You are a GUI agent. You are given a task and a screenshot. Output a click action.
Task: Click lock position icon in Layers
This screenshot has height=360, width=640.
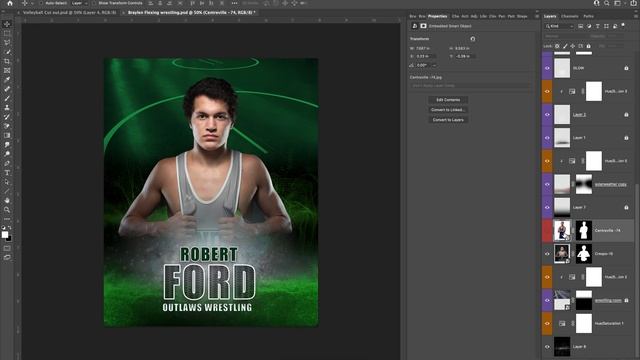pos(573,46)
